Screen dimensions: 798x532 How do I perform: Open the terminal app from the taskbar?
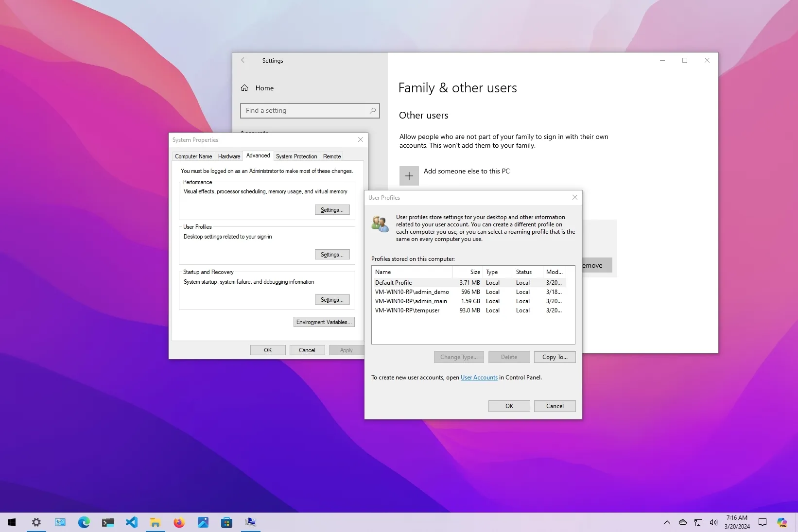pyautogui.click(x=107, y=522)
